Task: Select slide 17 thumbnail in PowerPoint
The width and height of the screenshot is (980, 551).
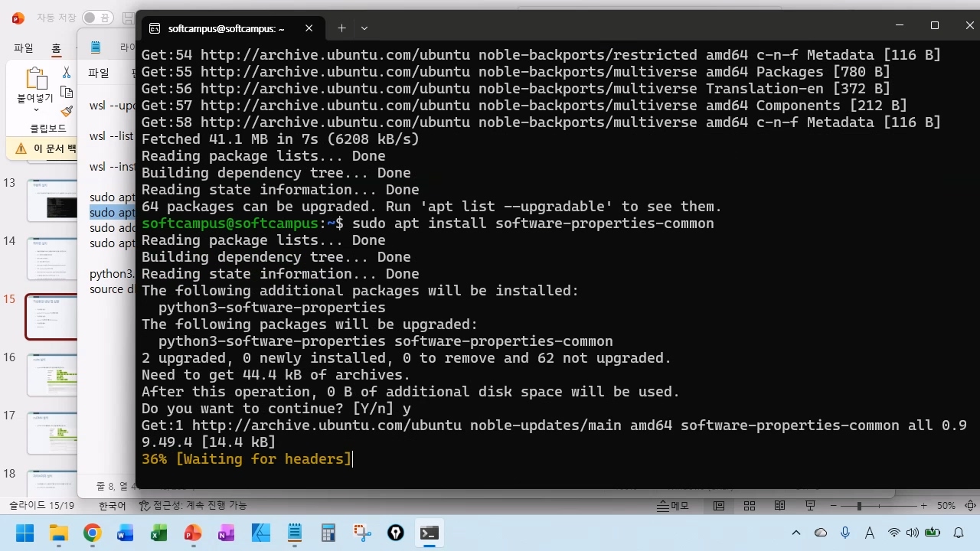Action: point(52,433)
